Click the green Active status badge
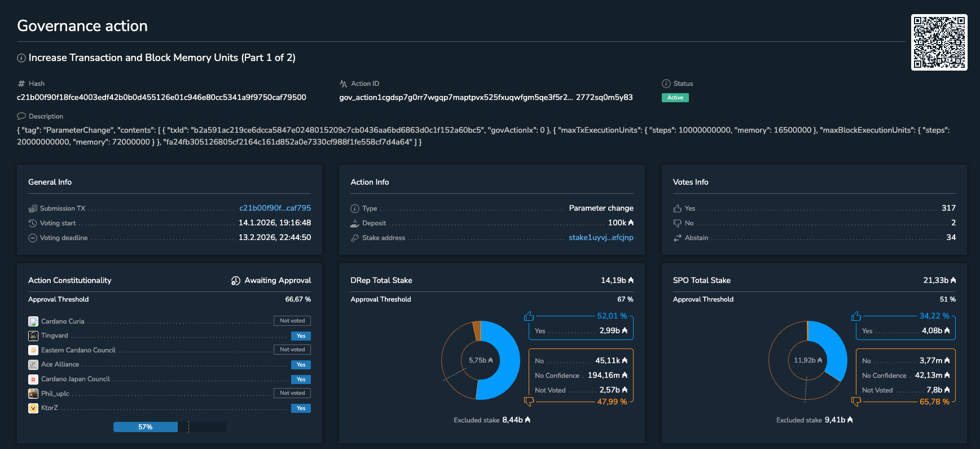 click(x=675, y=98)
